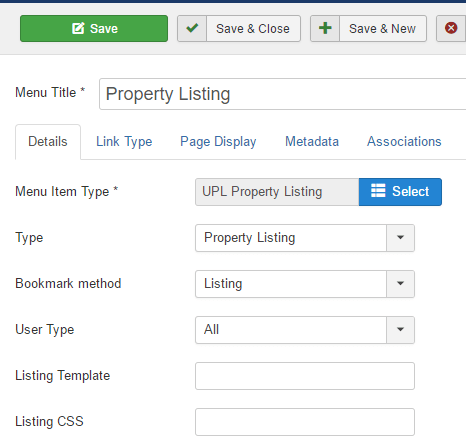Click the blue Select menu item type button
The height and width of the screenshot is (444, 466).
pyautogui.click(x=400, y=192)
